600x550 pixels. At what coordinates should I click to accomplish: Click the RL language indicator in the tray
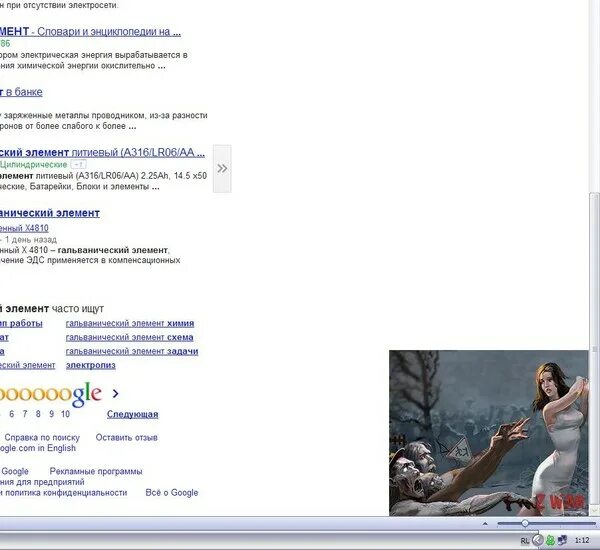525,540
